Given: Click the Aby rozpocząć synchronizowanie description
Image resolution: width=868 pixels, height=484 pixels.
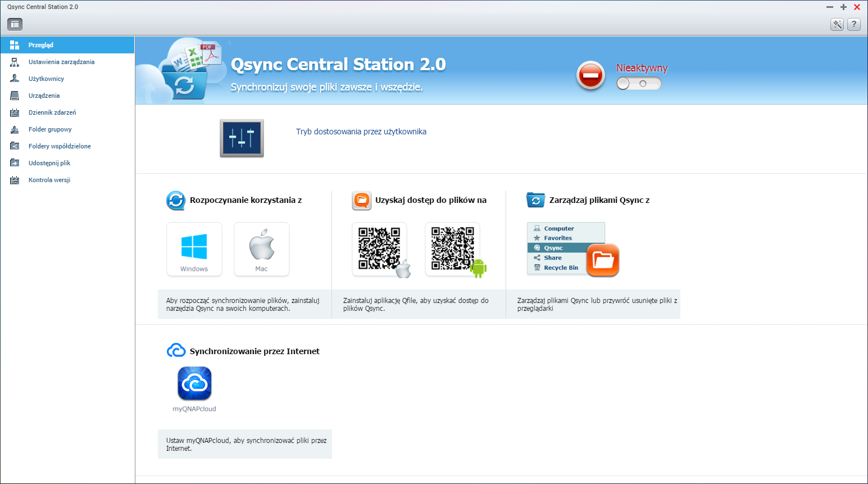Looking at the screenshot, I should [243, 305].
